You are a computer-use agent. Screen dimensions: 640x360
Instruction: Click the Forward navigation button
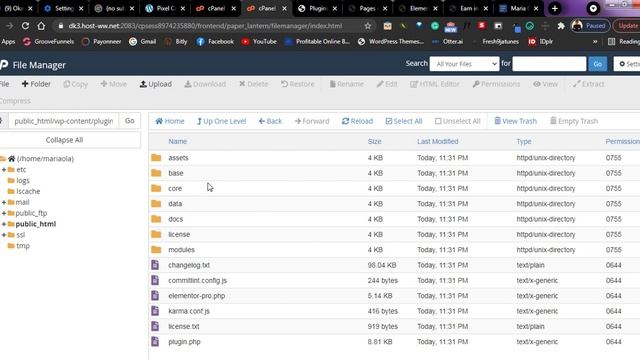(x=312, y=121)
